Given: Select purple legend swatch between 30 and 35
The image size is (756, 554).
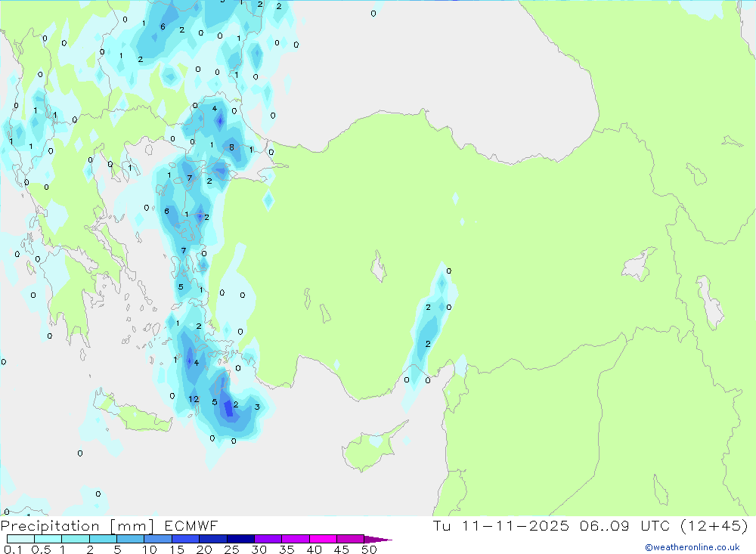Looking at the screenshot, I should 268,539.
